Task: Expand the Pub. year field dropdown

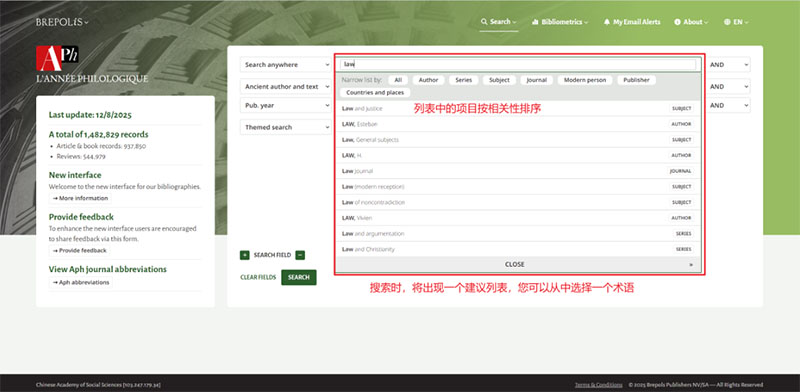Action: [x=286, y=106]
